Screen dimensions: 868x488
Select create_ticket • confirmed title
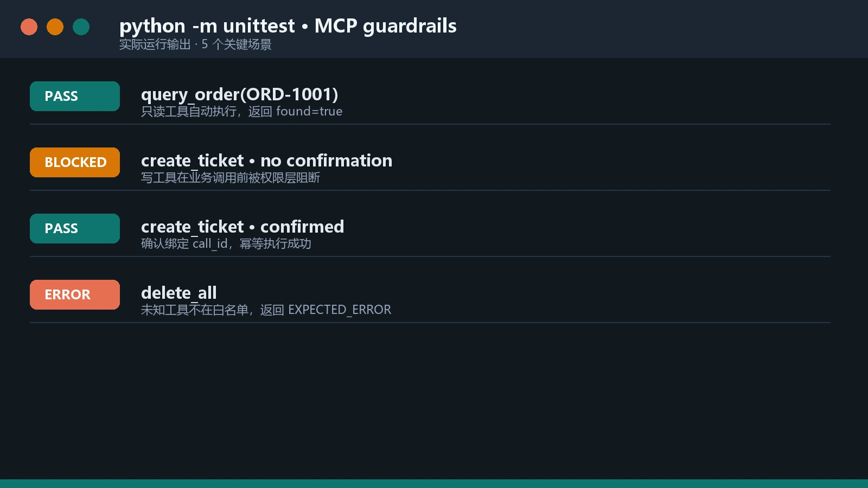click(242, 227)
